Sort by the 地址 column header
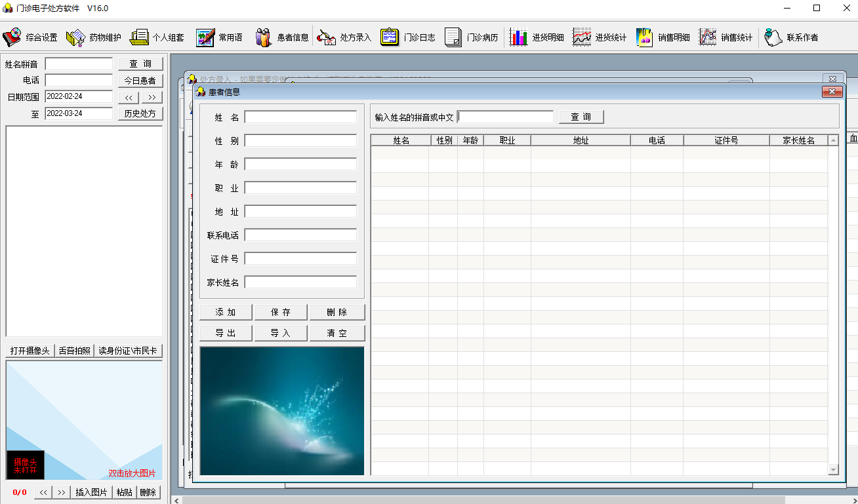The image size is (858, 504). pos(581,140)
